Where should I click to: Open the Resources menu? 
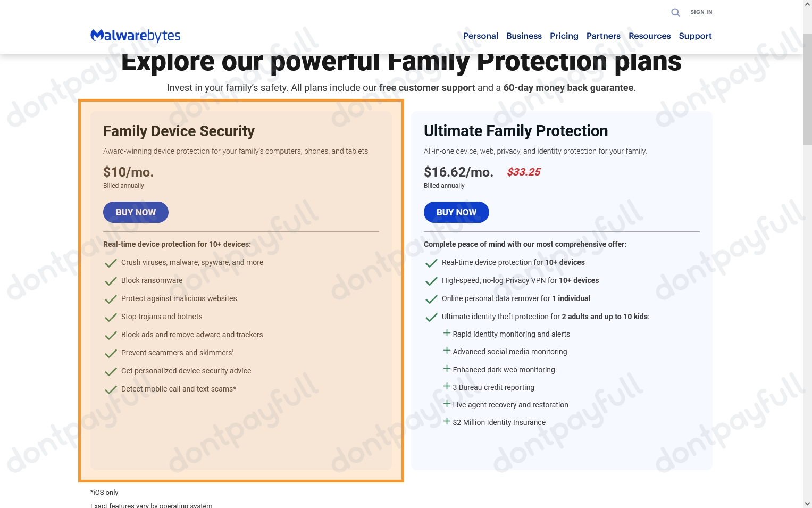coord(649,36)
